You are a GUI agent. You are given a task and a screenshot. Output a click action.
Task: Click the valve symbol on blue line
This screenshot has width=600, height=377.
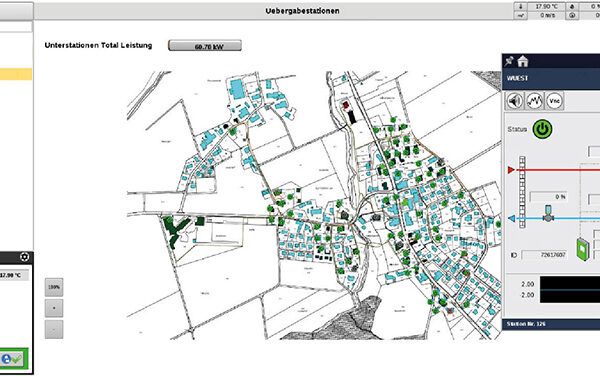[x=548, y=214]
